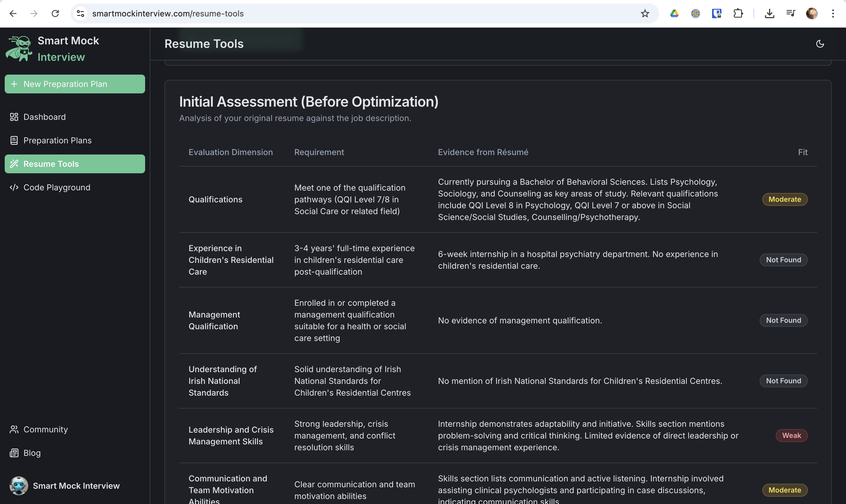Open site information icon in address bar
This screenshot has width=846, height=504.
click(80, 14)
